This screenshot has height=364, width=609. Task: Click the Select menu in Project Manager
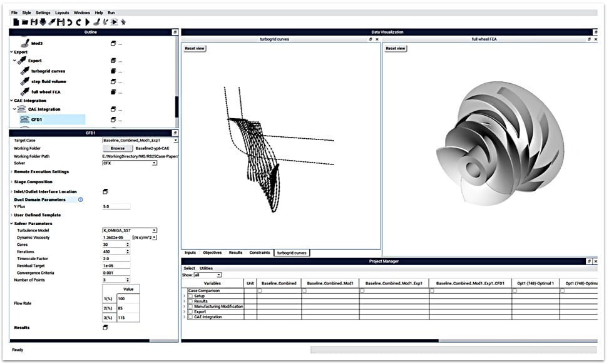(x=189, y=268)
